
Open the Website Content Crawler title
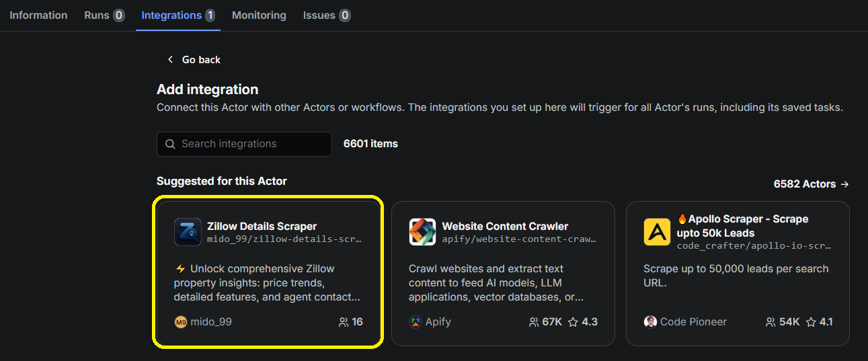[x=505, y=226]
